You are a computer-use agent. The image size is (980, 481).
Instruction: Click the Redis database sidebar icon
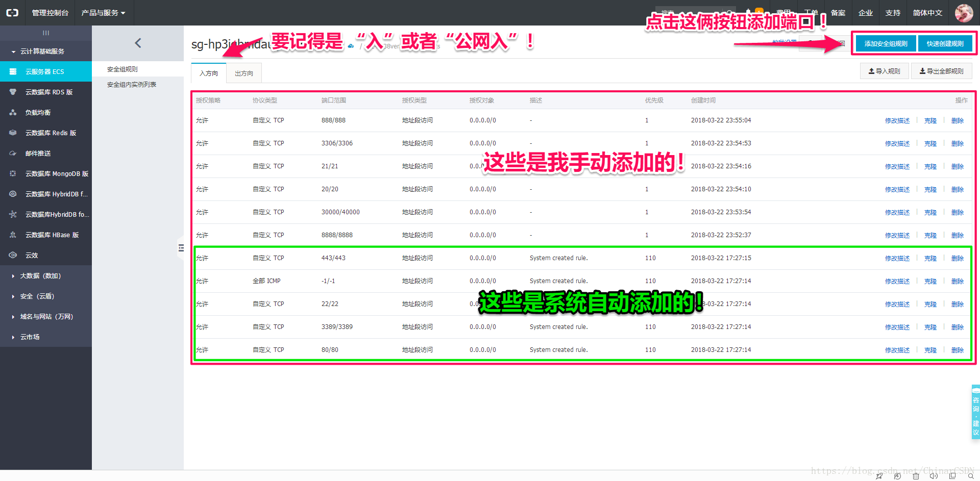[x=13, y=133]
